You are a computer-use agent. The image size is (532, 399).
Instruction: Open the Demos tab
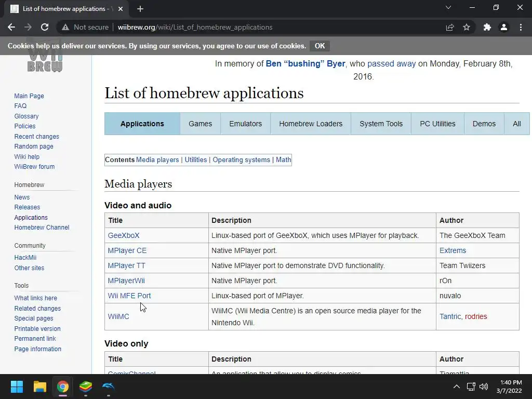click(x=484, y=124)
